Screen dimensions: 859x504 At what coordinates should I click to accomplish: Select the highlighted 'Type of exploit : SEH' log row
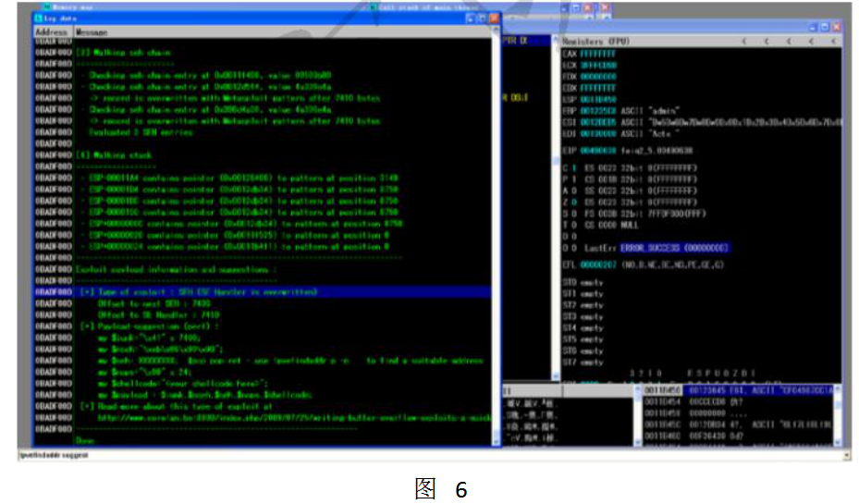pyautogui.click(x=262, y=292)
